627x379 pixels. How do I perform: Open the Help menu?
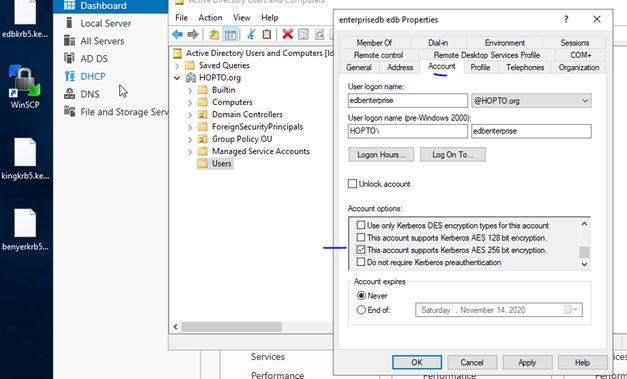(270, 18)
